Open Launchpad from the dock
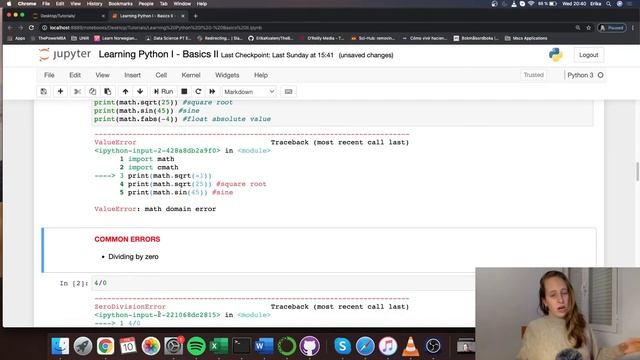 [x=83, y=346]
